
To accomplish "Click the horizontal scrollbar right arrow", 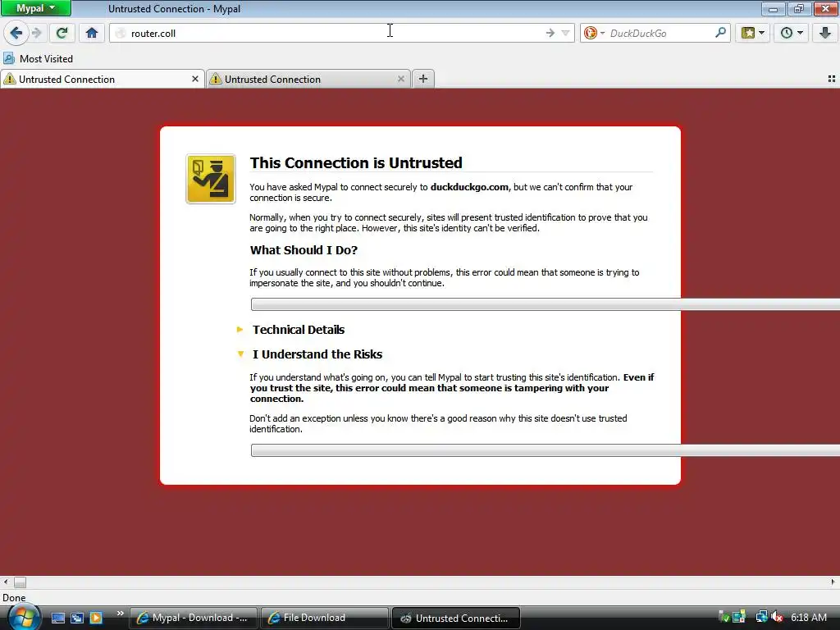I will tap(833, 582).
